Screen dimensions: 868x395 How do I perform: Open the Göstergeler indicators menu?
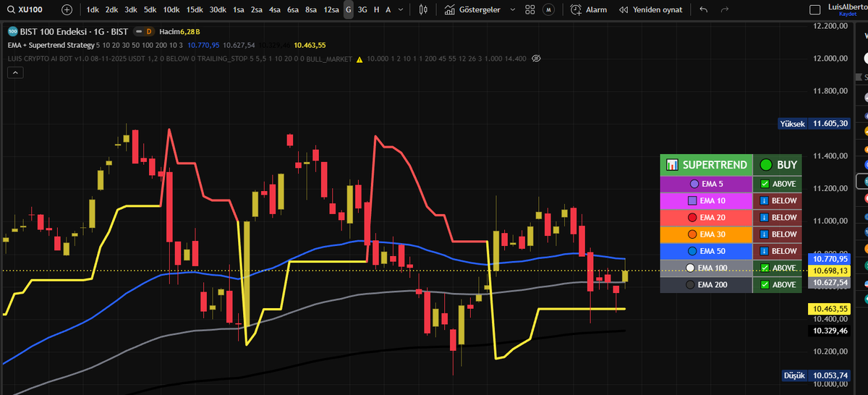pyautogui.click(x=473, y=10)
